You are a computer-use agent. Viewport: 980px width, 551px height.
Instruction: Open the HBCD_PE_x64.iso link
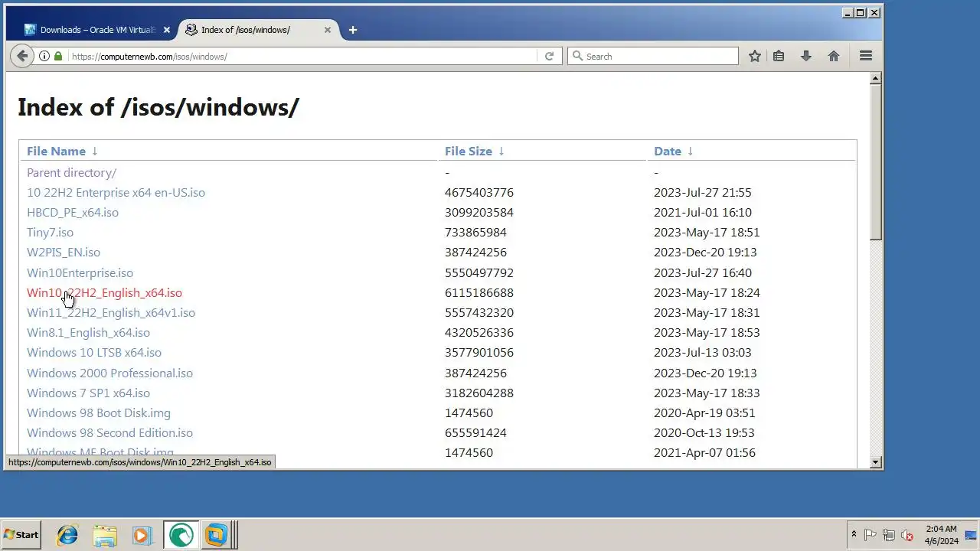(x=73, y=213)
